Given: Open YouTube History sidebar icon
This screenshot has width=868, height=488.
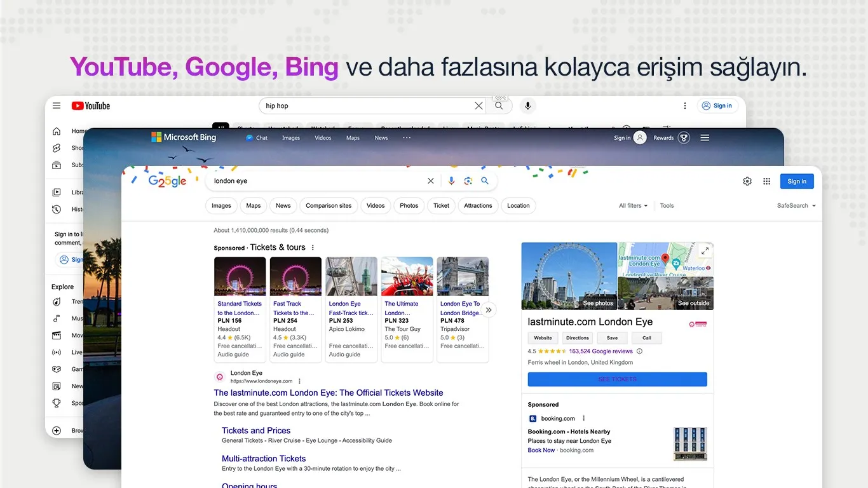Looking at the screenshot, I should (57, 209).
